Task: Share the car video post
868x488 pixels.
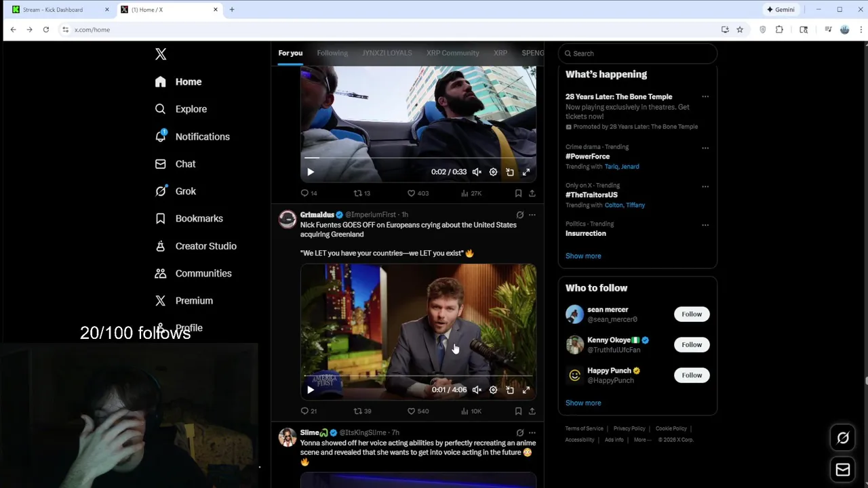Action: pyautogui.click(x=532, y=193)
